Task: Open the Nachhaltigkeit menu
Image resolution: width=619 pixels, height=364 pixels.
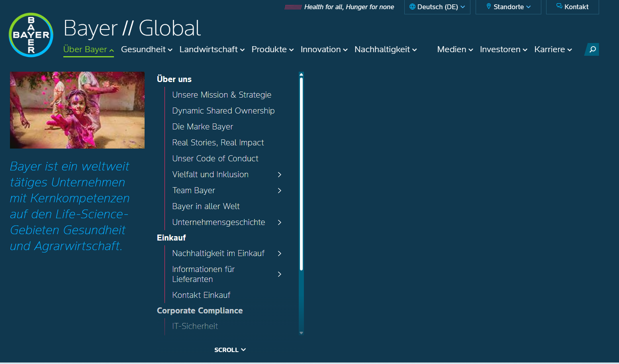Action: 386,49
